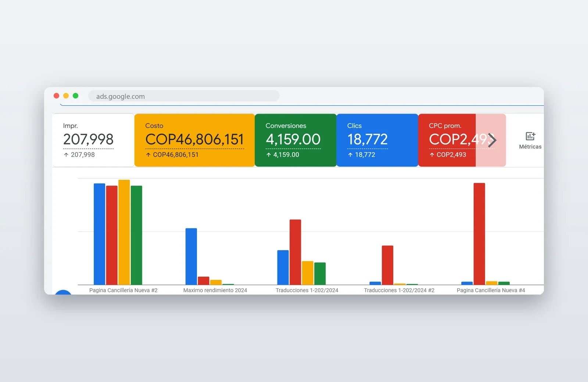Click the ads.google.com address bar
The height and width of the screenshot is (382, 588).
tap(184, 96)
